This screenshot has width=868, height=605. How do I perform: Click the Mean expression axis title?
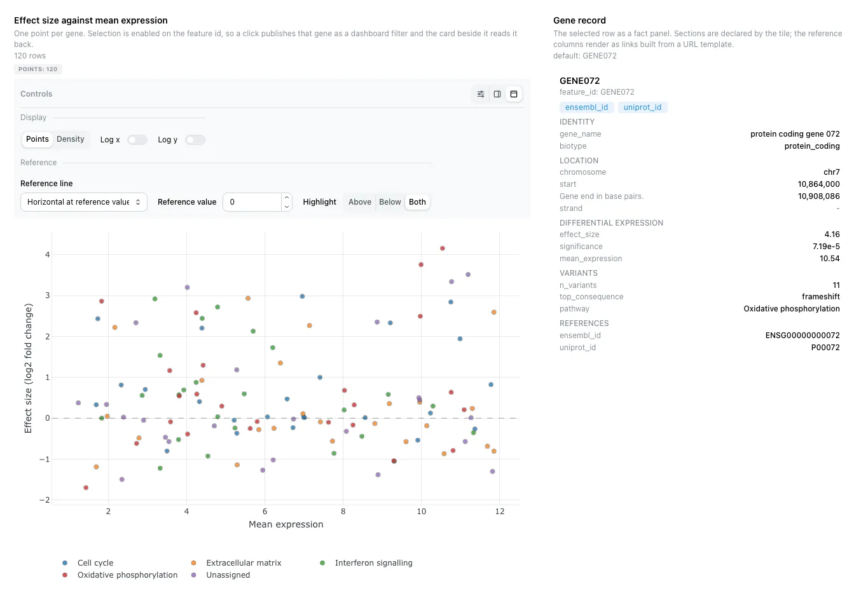click(286, 524)
